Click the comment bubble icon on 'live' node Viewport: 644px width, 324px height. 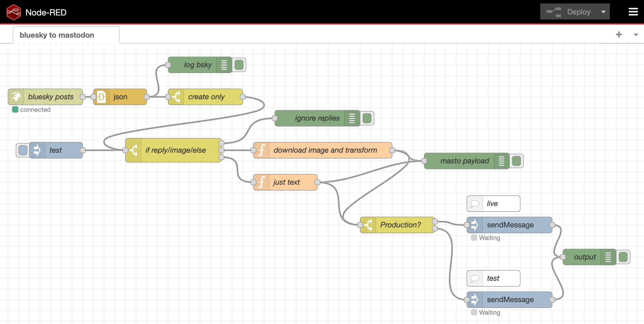pos(475,203)
